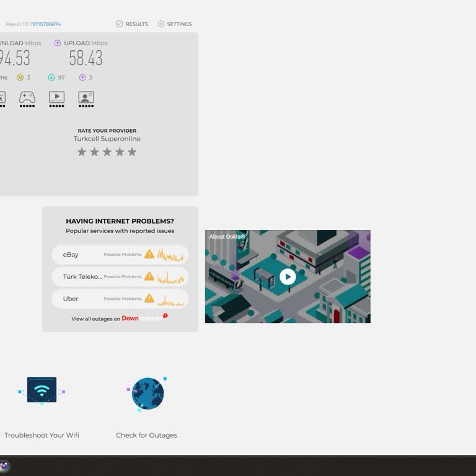Click the Türk Telekom warning triangle icon
This screenshot has height=476, width=476.
pos(149,276)
